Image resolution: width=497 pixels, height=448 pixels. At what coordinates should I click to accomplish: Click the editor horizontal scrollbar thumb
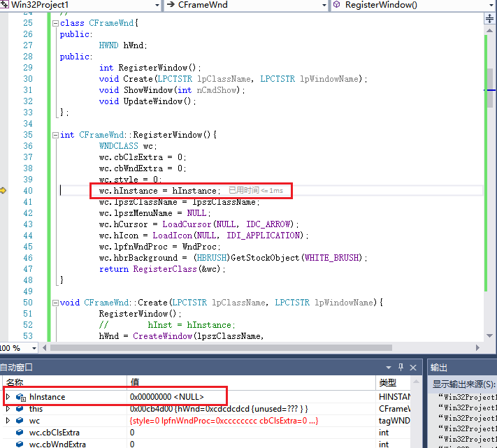[x=221, y=348]
